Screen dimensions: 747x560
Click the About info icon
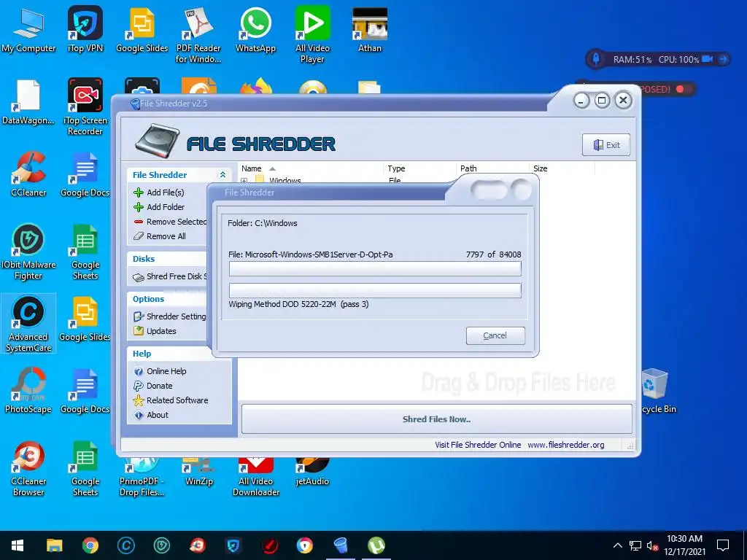(139, 415)
